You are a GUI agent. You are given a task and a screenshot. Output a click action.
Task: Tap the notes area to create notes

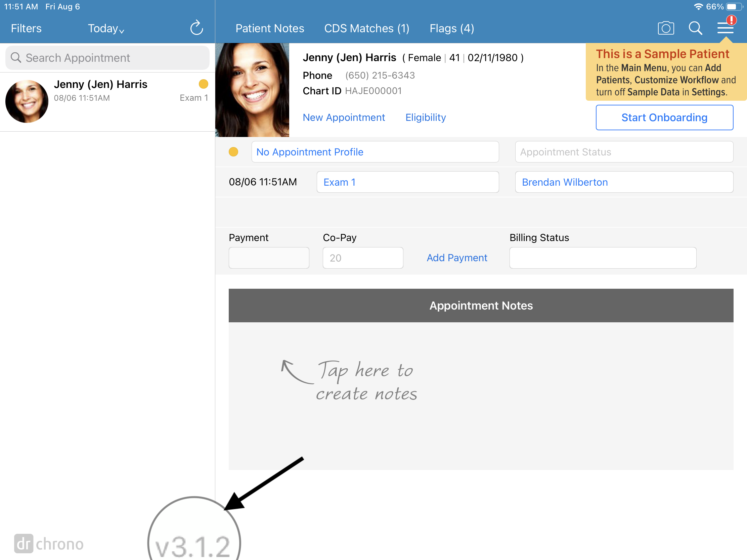click(481, 396)
